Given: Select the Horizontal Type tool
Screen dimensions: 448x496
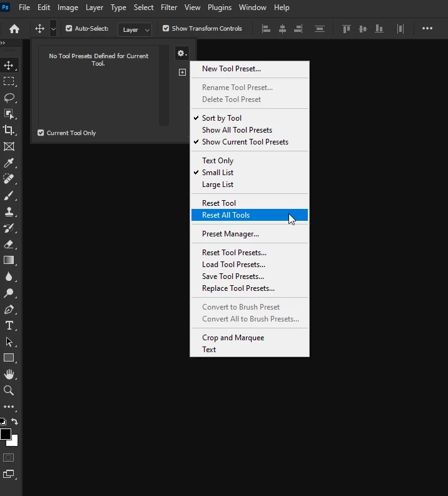Looking at the screenshot, I should pos(9,325).
